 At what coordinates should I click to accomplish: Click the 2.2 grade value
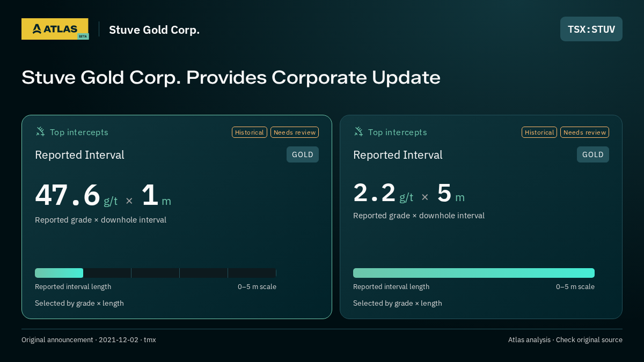[x=375, y=193]
